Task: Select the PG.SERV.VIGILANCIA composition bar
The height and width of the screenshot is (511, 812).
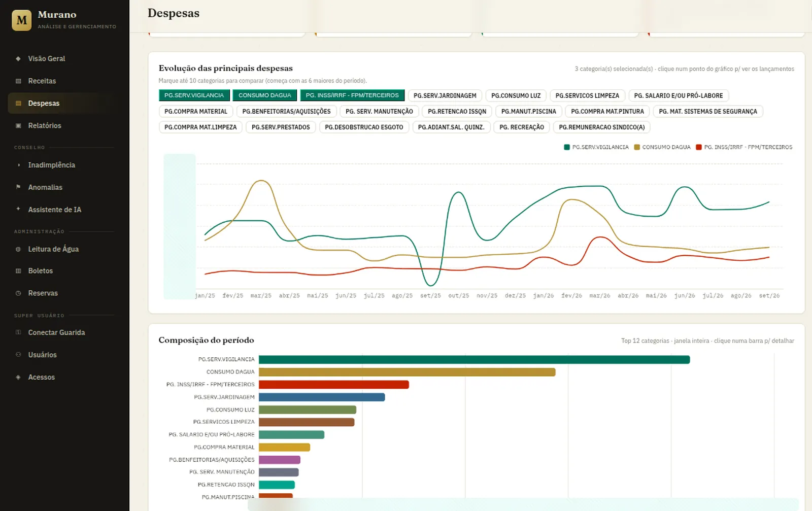Action: (x=475, y=360)
